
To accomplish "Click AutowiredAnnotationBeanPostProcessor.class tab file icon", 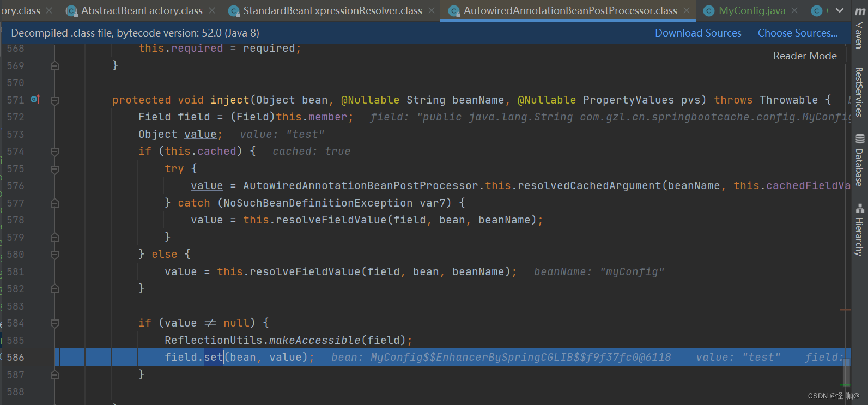I will (x=453, y=11).
